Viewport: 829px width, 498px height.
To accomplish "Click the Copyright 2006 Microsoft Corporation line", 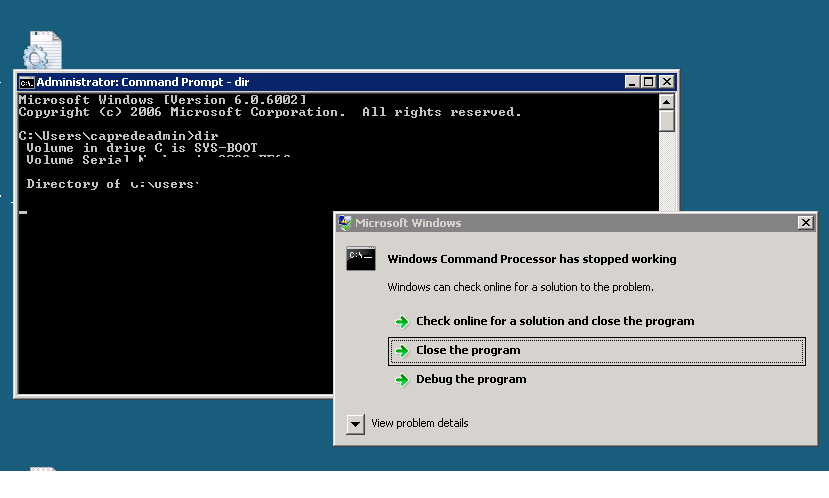I will pos(270,112).
